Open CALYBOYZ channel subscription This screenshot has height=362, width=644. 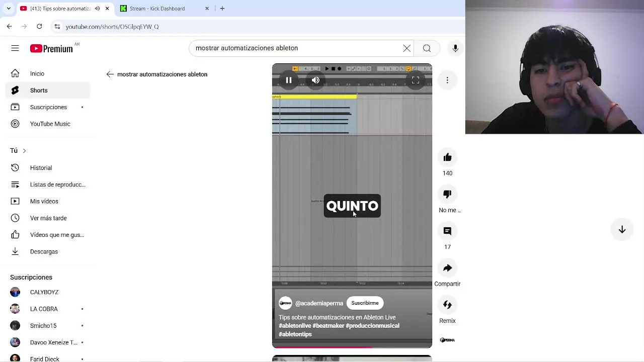pos(48,292)
